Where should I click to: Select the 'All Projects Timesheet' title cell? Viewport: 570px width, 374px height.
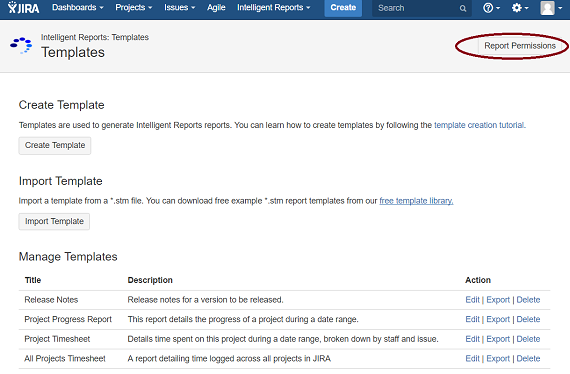(x=65, y=359)
